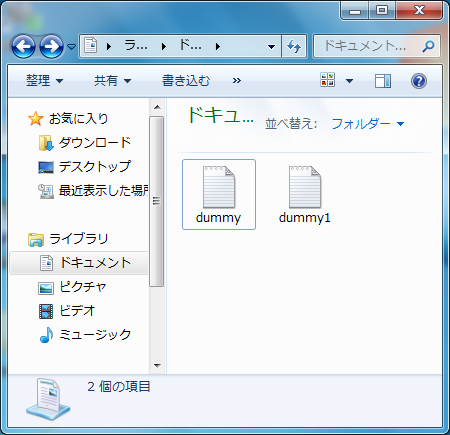The width and height of the screenshot is (450, 435).
Task: Click the ライブラリ folder icon
Action: (x=36, y=239)
